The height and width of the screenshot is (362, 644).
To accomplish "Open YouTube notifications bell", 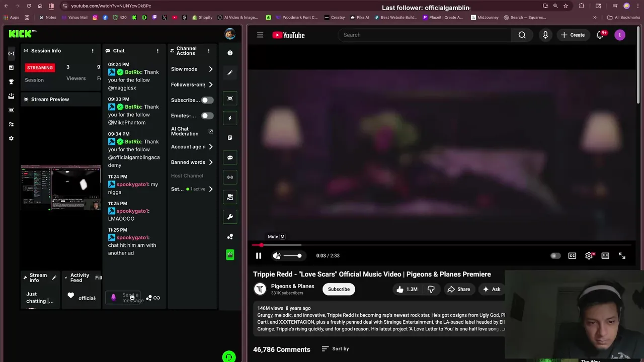I will pos(600,35).
